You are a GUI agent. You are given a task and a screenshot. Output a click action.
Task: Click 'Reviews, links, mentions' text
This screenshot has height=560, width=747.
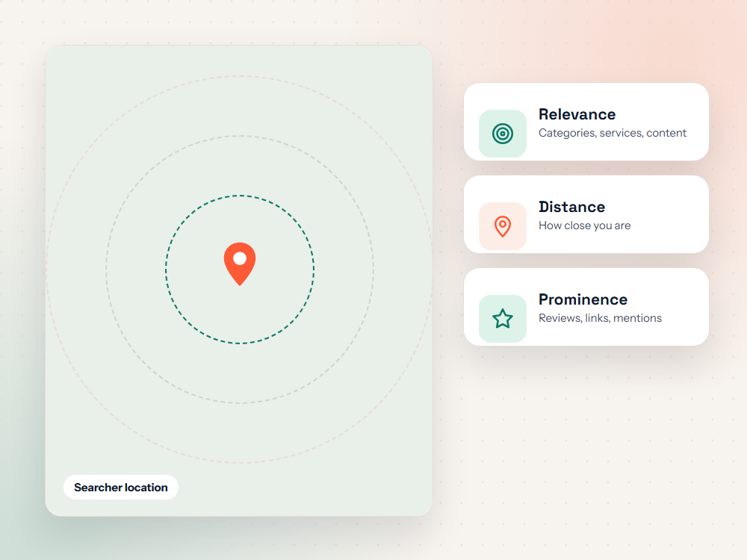[x=600, y=318]
